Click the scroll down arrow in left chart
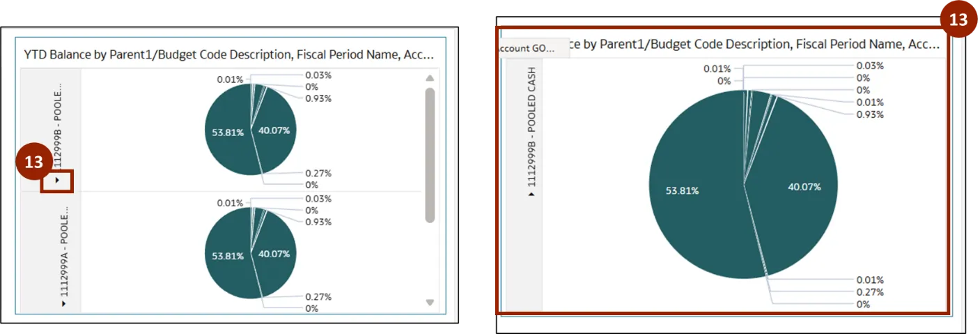The height and width of the screenshot is (334, 980). point(430,303)
